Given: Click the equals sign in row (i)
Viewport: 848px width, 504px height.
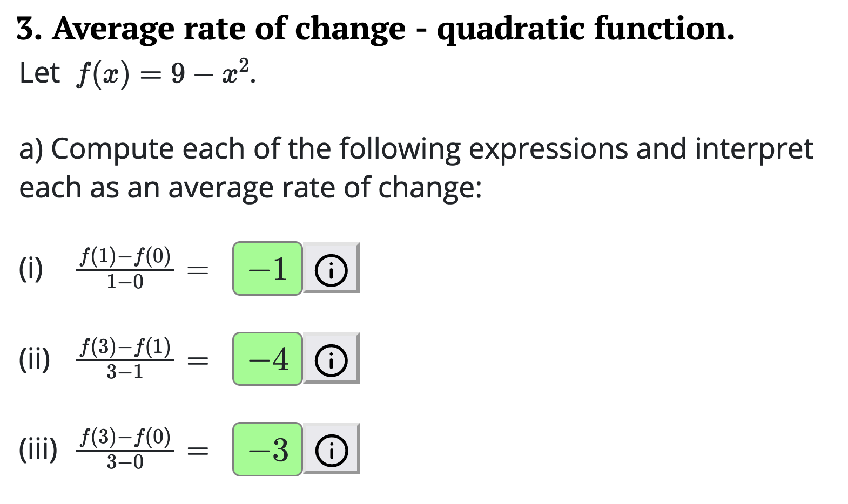Looking at the screenshot, I should point(198,269).
